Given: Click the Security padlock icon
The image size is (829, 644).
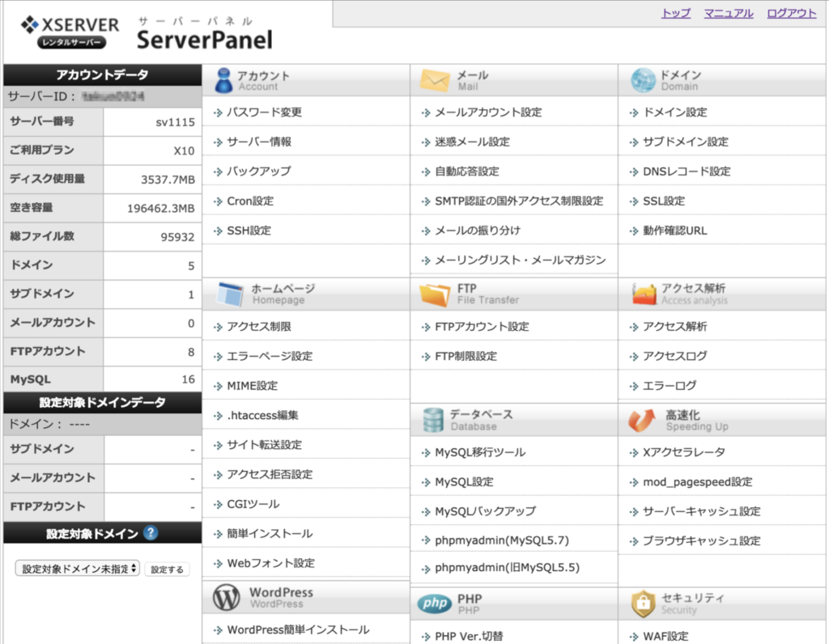Looking at the screenshot, I should (x=643, y=604).
